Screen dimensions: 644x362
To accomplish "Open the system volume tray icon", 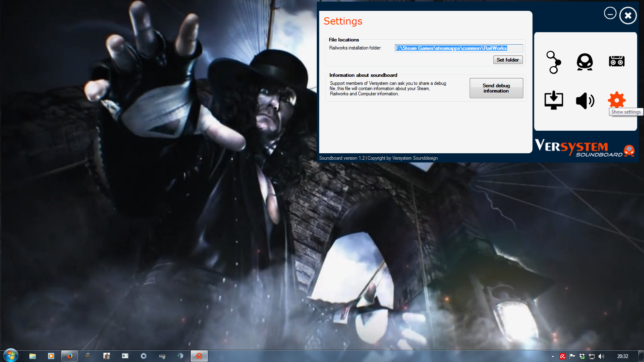I will [x=601, y=356].
